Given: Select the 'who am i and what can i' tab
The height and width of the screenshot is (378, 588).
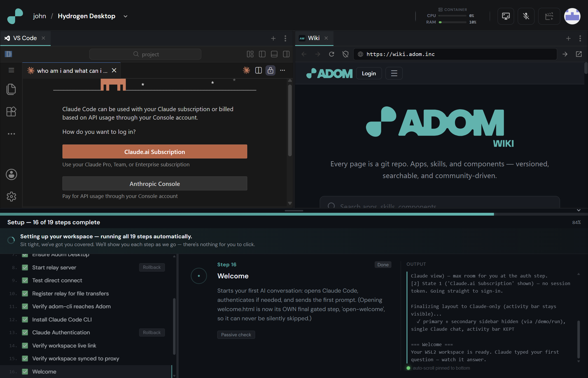Looking at the screenshot, I should point(72,71).
